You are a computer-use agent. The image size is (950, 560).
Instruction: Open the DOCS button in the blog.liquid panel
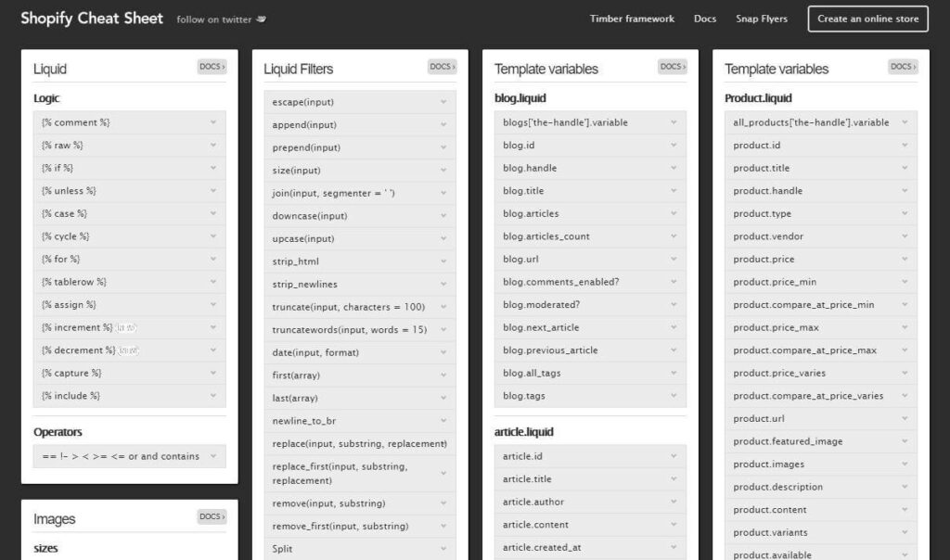[673, 67]
